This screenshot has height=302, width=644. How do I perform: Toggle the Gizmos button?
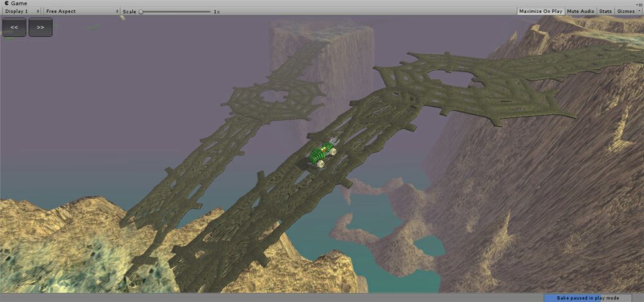(626, 11)
